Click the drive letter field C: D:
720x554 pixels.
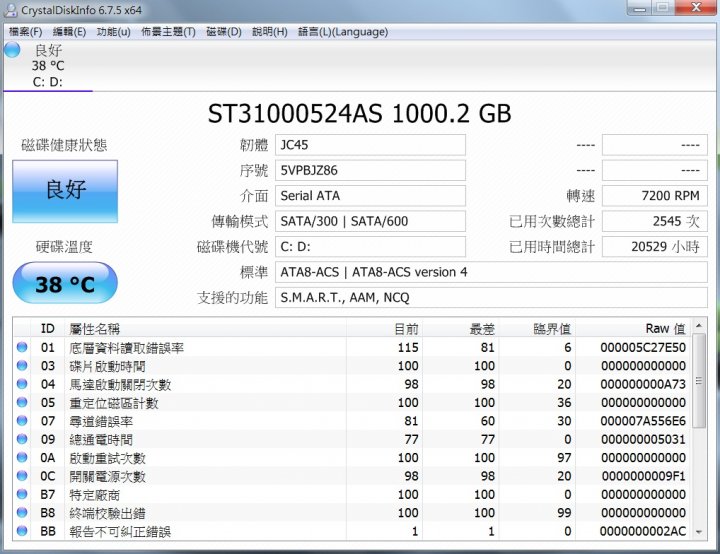(x=370, y=247)
